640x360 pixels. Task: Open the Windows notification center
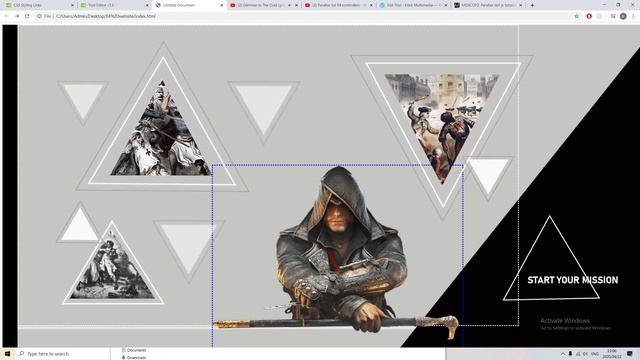pyautogui.click(x=630, y=354)
